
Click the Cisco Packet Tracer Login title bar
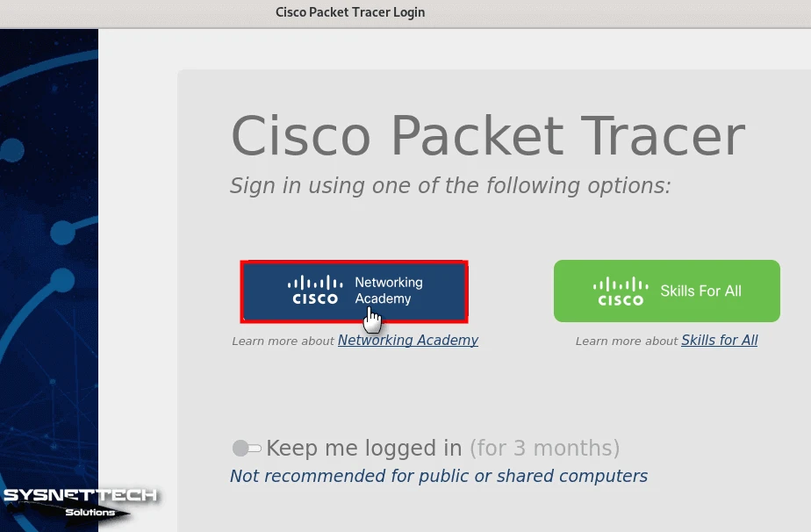(350, 12)
